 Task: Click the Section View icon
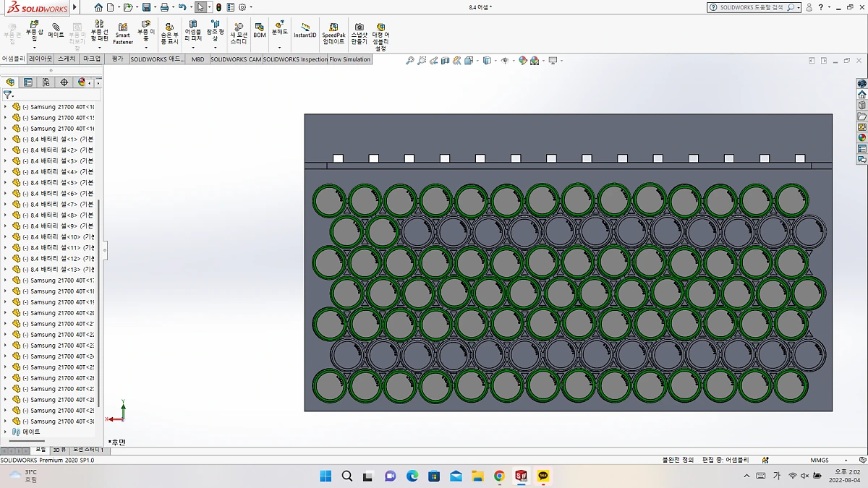(x=446, y=61)
